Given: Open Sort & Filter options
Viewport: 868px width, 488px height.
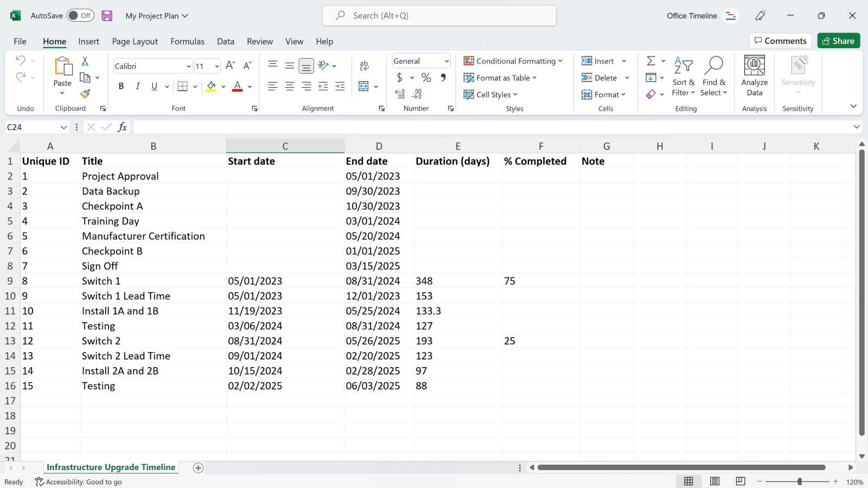Looking at the screenshot, I should click(684, 76).
